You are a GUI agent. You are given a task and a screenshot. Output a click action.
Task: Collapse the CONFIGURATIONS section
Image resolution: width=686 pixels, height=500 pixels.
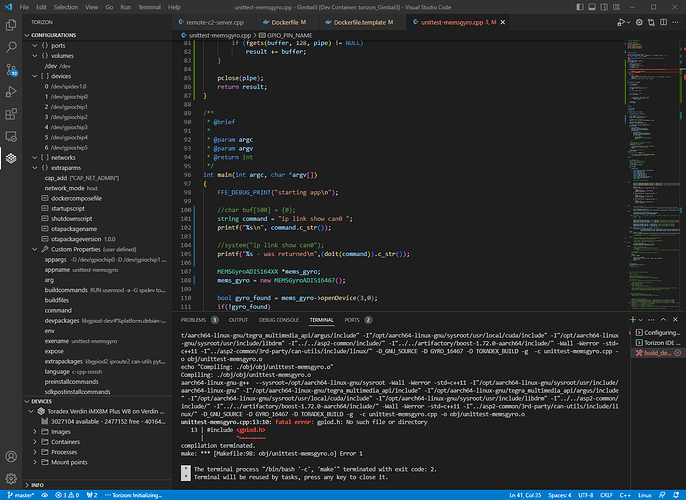coord(27,35)
